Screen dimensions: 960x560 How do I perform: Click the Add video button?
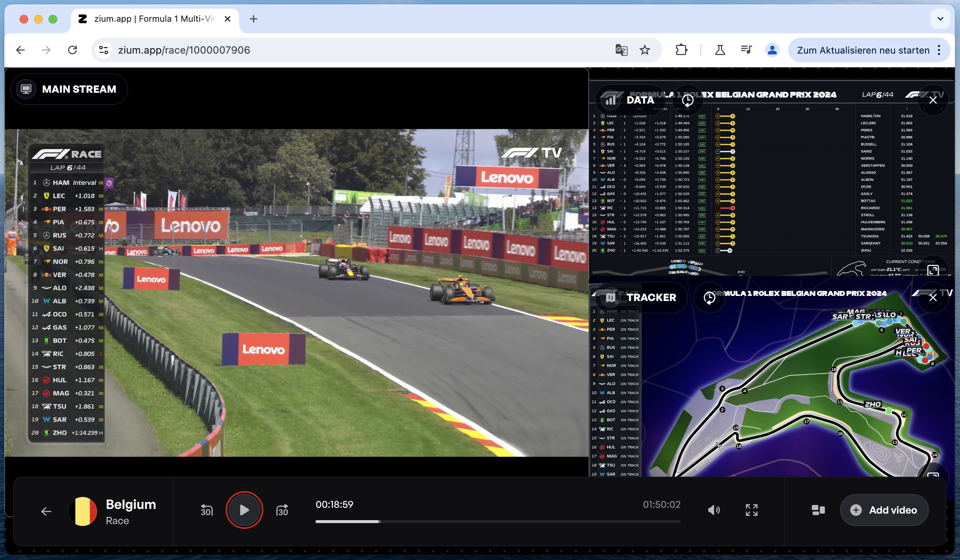(884, 510)
